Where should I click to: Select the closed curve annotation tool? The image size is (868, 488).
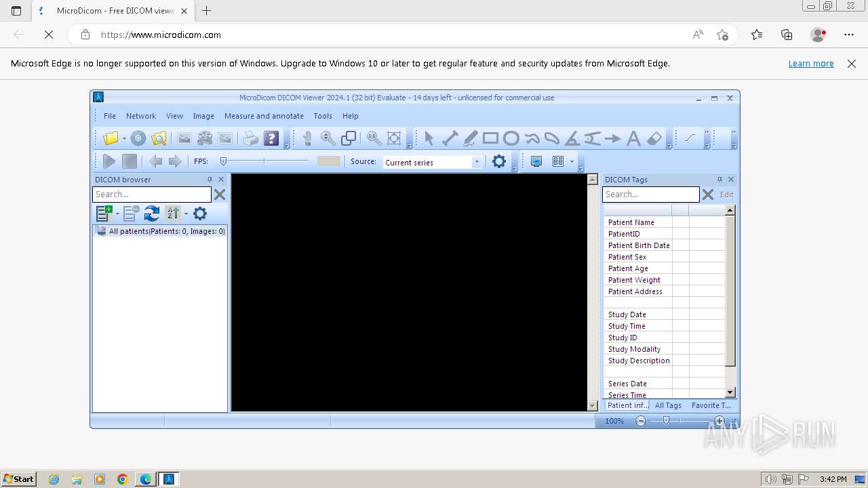coord(552,138)
